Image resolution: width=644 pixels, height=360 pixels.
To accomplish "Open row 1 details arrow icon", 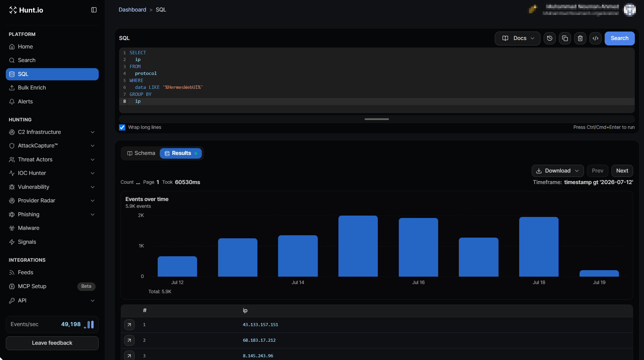I will (x=129, y=325).
